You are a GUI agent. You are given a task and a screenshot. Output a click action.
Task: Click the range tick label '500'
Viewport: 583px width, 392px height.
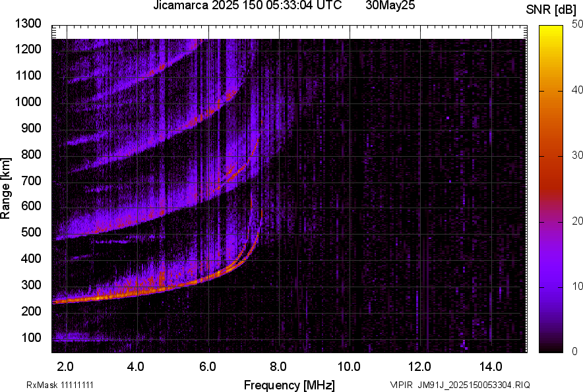31,232
